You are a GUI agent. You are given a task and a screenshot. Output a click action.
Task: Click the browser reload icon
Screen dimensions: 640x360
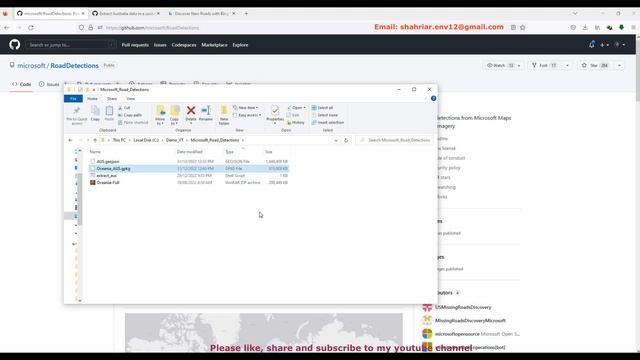(x=31, y=27)
